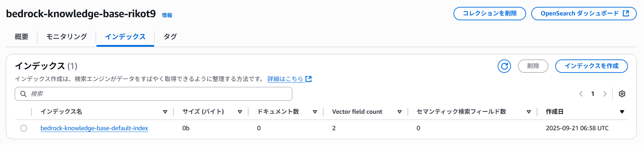Open the bedrock-knowledge-base-default-index link
644x145 pixels.
[x=94, y=128]
